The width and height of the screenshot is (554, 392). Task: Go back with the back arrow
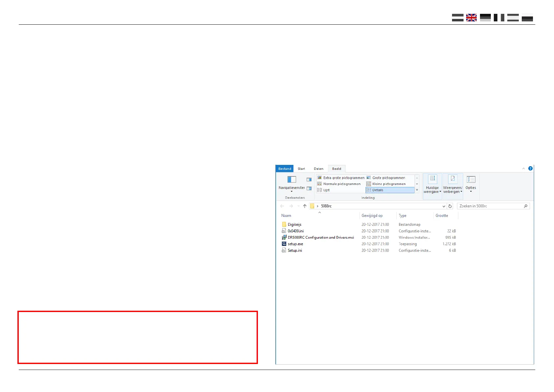tap(282, 206)
